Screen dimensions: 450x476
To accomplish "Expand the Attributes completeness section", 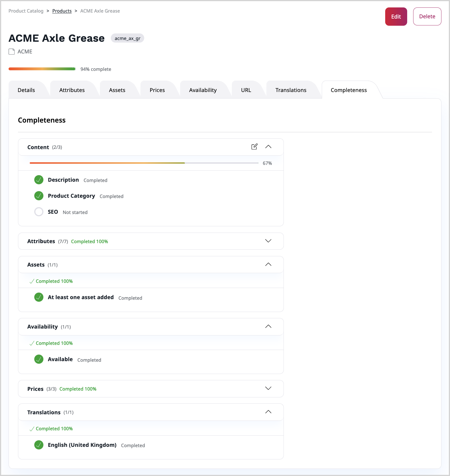I will [x=268, y=241].
